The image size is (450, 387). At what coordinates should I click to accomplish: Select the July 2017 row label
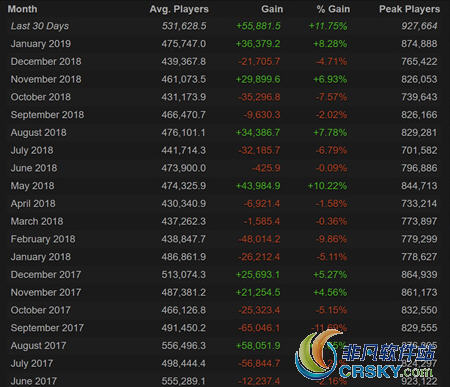pos(32,364)
